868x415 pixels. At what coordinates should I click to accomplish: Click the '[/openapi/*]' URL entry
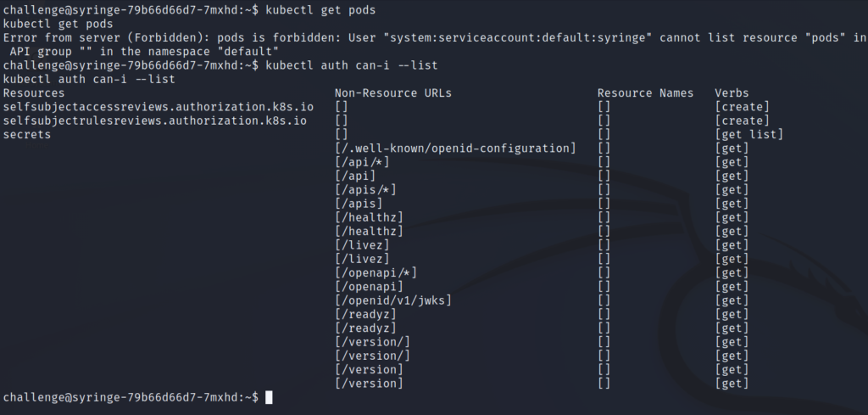(x=376, y=272)
